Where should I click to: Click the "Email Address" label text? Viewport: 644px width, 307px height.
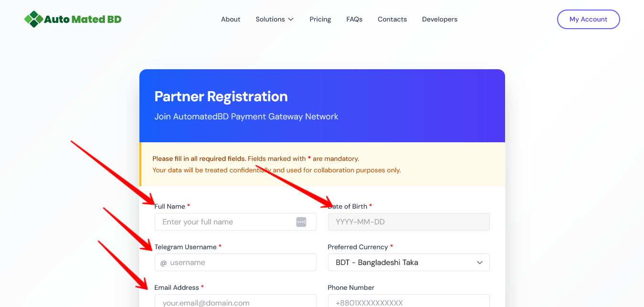[x=177, y=287]
